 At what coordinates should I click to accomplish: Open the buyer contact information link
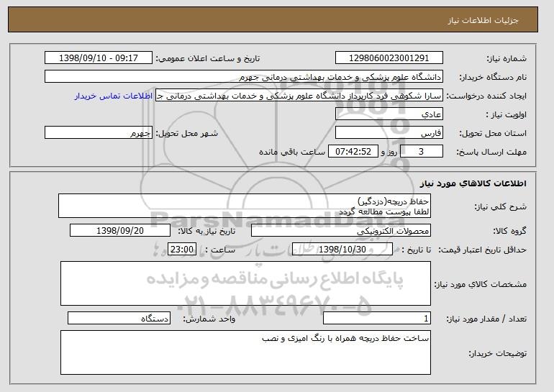click(114, 96)
